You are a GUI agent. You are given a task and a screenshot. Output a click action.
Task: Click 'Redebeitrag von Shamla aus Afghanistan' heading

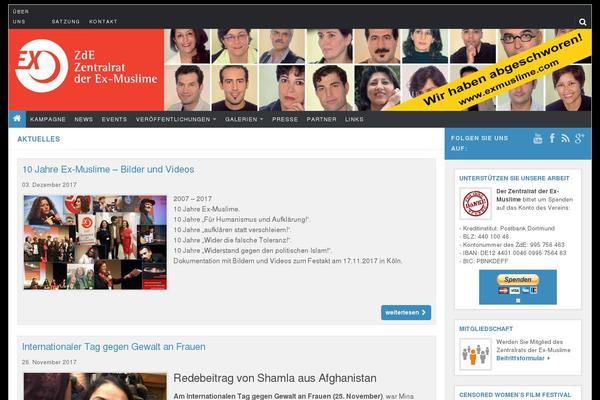click(x=275, y=378)
